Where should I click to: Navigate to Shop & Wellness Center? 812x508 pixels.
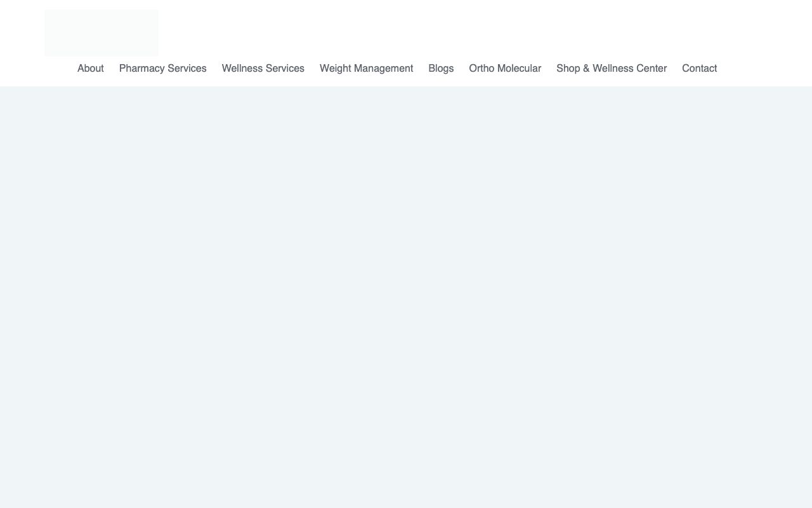pos(612,68)
